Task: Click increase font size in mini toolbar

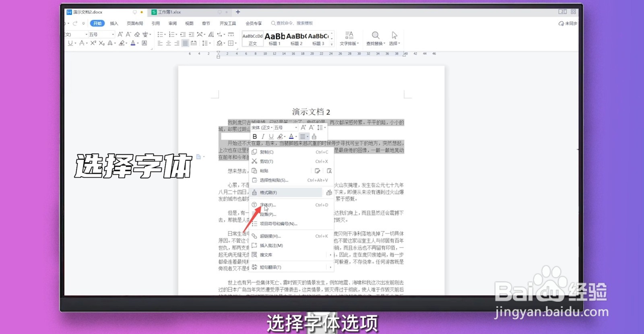Action: coord(303,127)
